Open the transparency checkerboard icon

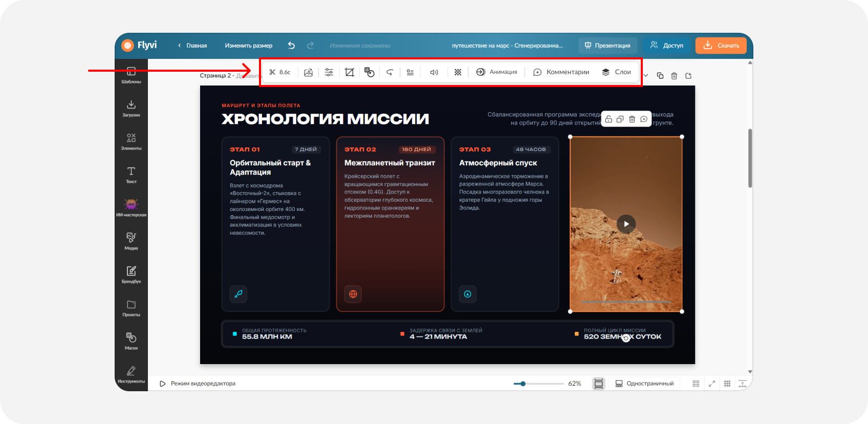click(x=458, y=72)
